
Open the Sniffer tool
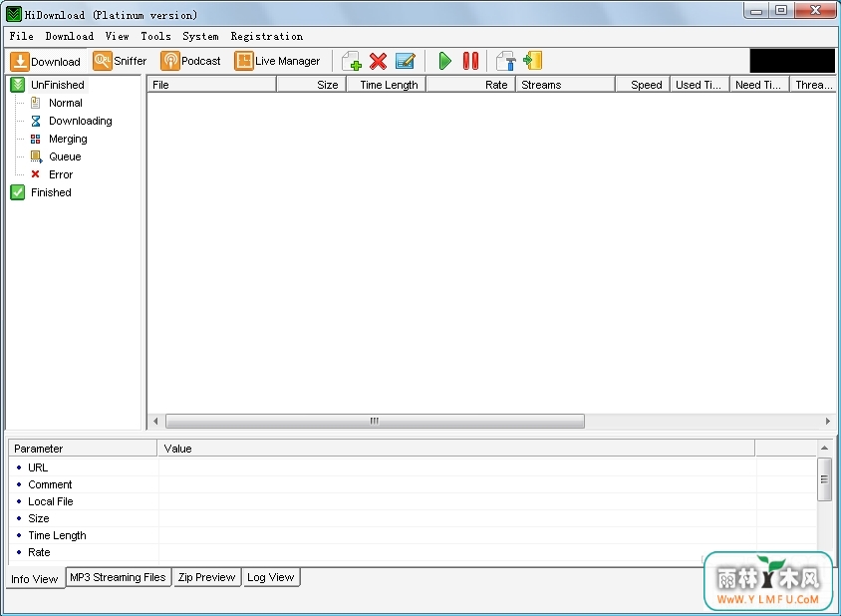(x=119, y=61)
